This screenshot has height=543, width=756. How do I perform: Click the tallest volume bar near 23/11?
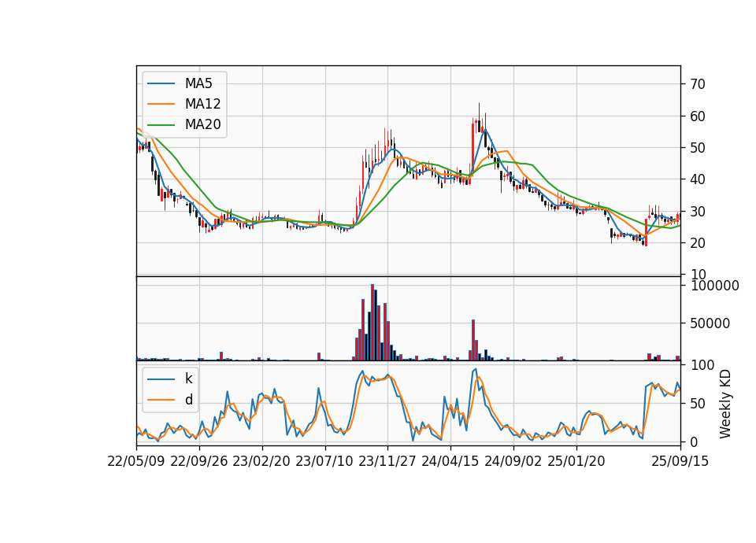click(372, 323)
